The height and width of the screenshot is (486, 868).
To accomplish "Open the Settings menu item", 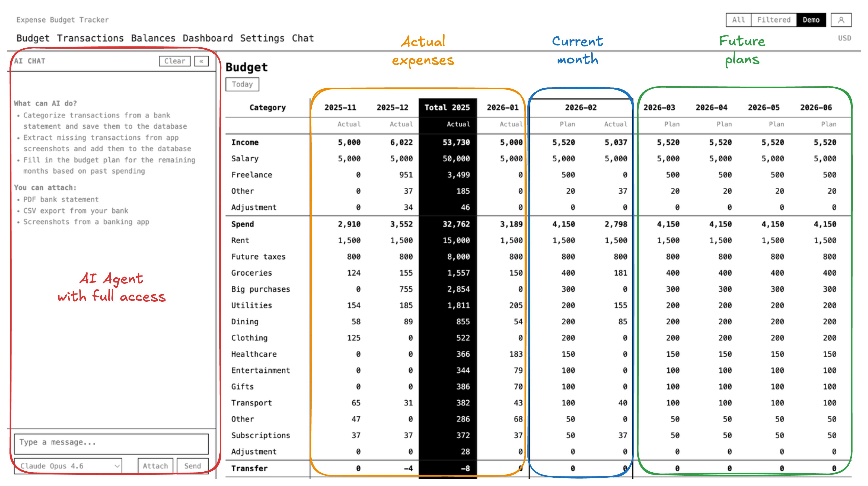I will (262, 38).
